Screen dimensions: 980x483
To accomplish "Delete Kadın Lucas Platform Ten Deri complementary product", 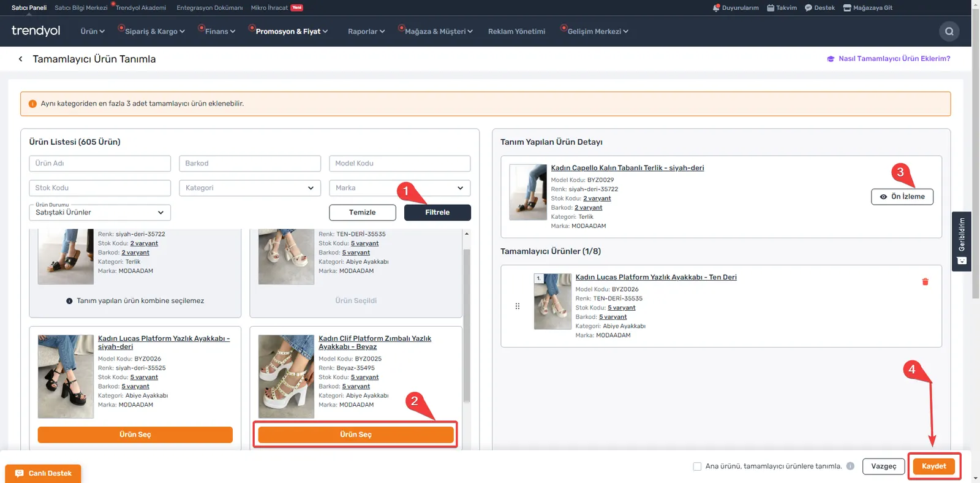I will click(x=925, y=282).
